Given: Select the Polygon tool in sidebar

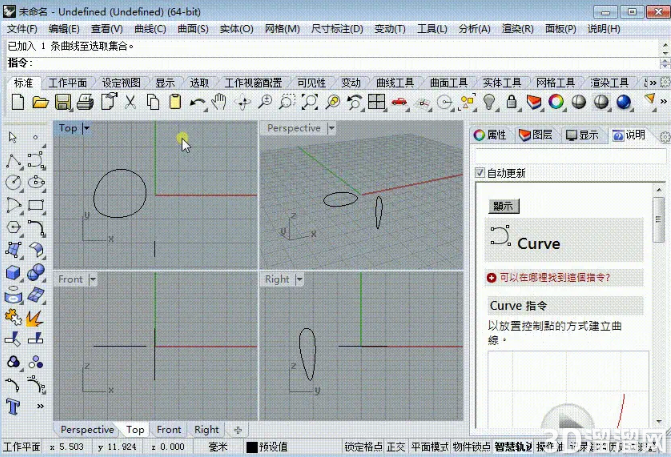Looking at the screenshot, I should (x=14, y=227).
